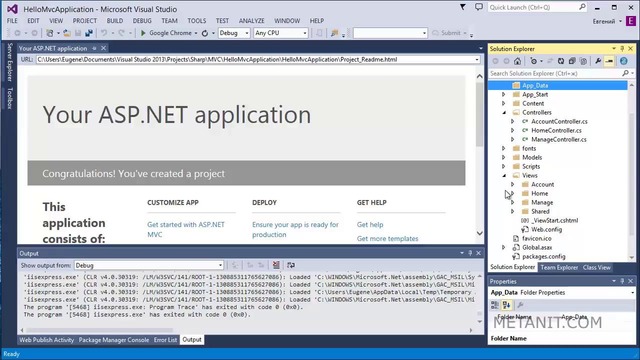
Task: Open Get started with ASP.NET MVC link
Action: pos(186,229)
